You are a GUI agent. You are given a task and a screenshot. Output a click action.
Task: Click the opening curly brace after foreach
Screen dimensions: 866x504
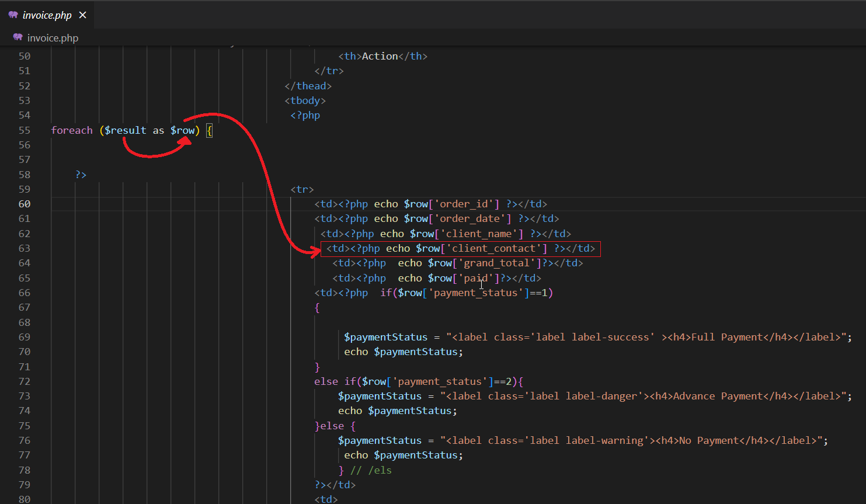210,130
